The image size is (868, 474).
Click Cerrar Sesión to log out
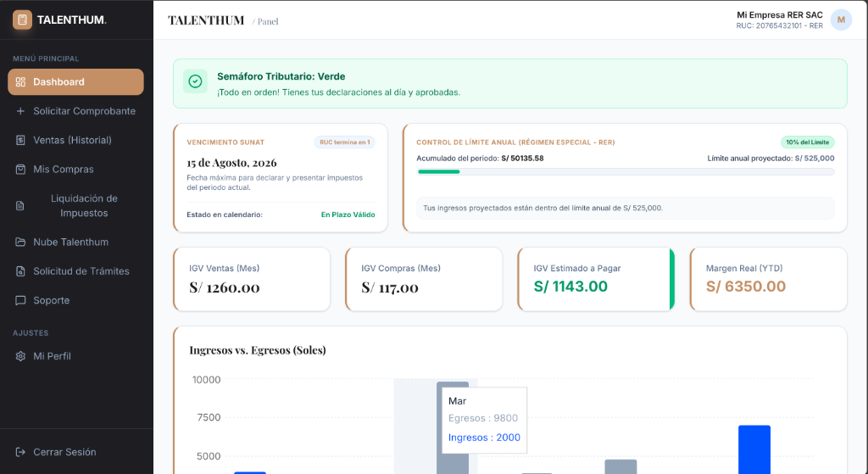click(75, 452)
